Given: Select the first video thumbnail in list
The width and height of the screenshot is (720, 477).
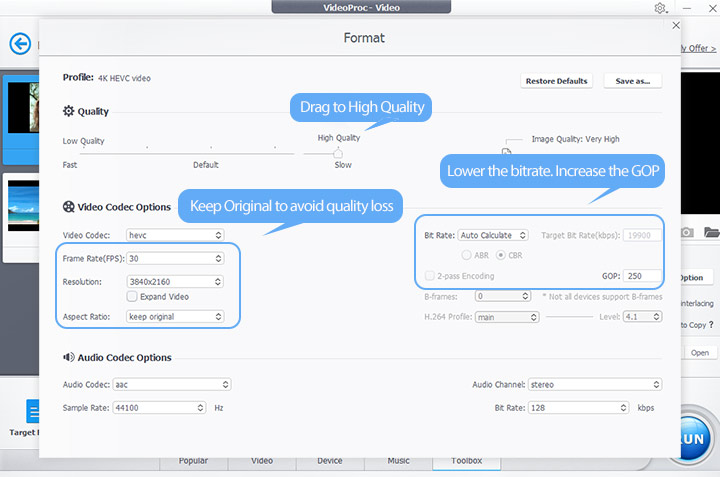Looking at the screenshot, I should pos(23,108).
